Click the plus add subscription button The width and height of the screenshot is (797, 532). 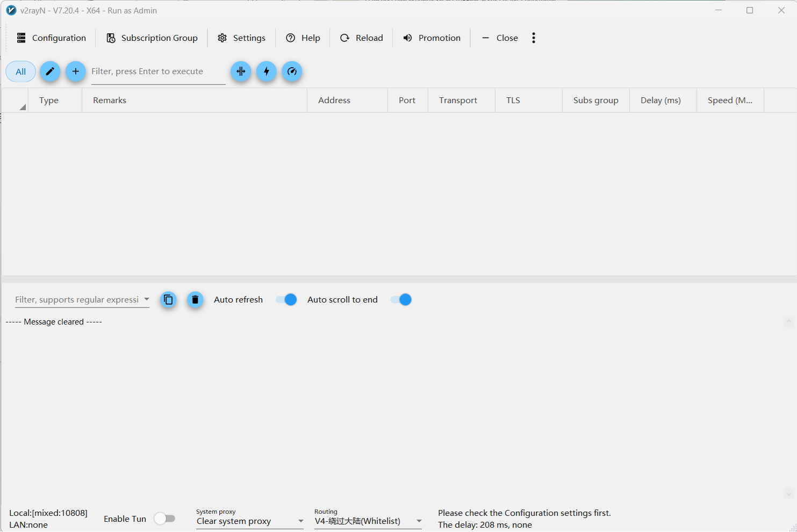coord(76,71)
